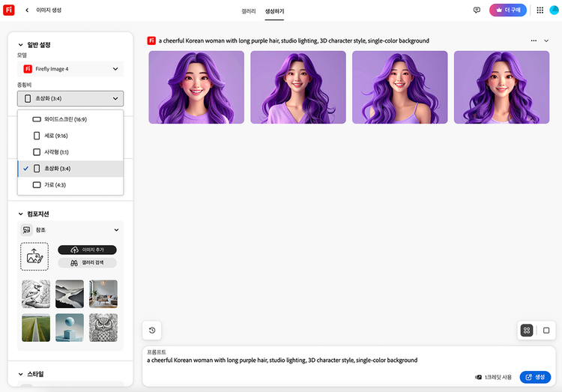This screenshot has width=562, height=392.
Task: Click the 이미지 생성 page title
Action: (x=49, y=10)
